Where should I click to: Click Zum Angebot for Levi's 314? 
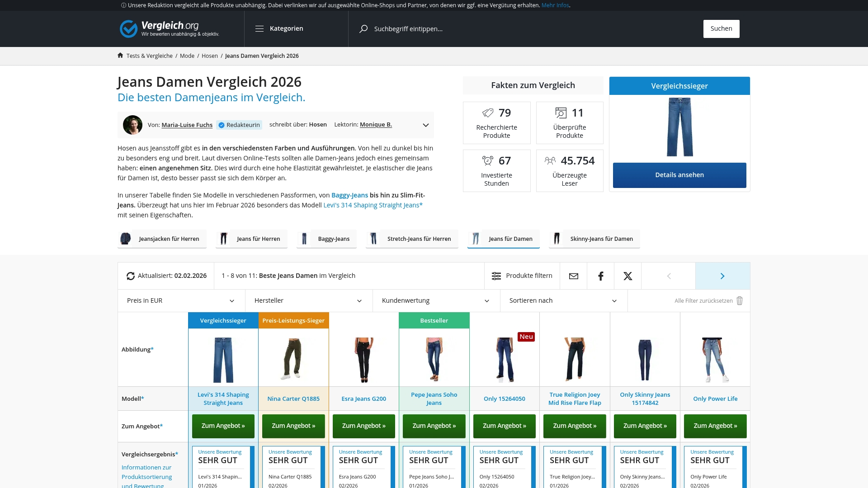coord(223,426)
